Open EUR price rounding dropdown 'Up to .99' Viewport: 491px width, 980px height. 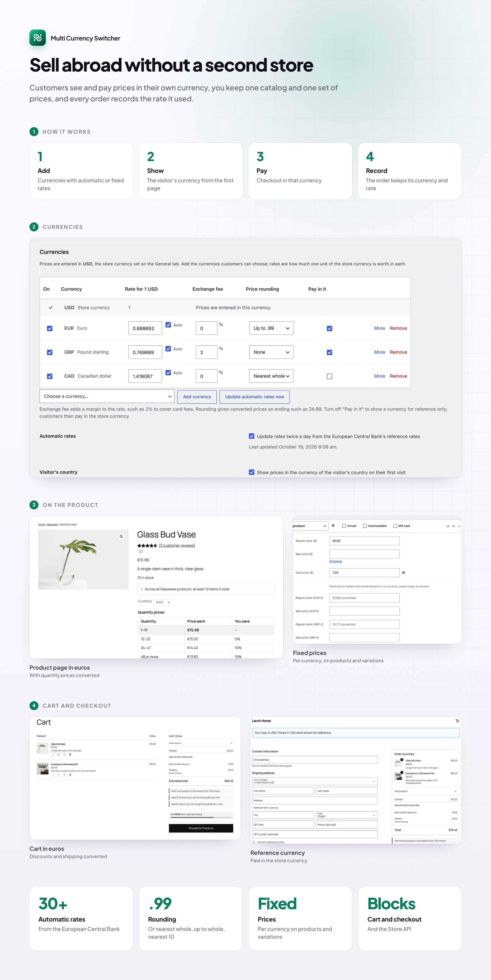(x=271, y=328)
